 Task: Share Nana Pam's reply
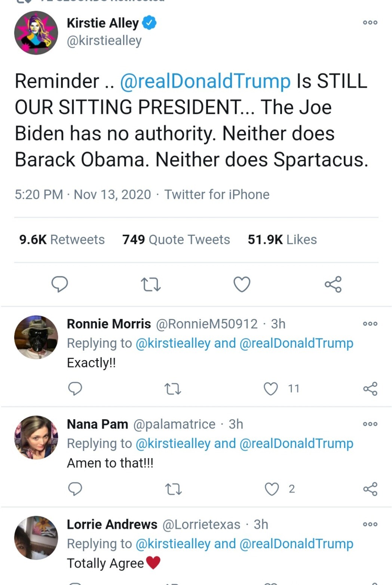tap(370, 489)
